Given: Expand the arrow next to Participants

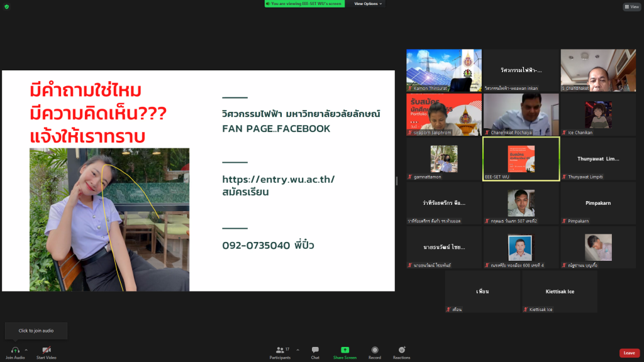Looking at the screenshot, I should pyautogui.click(x=297, y=350).
